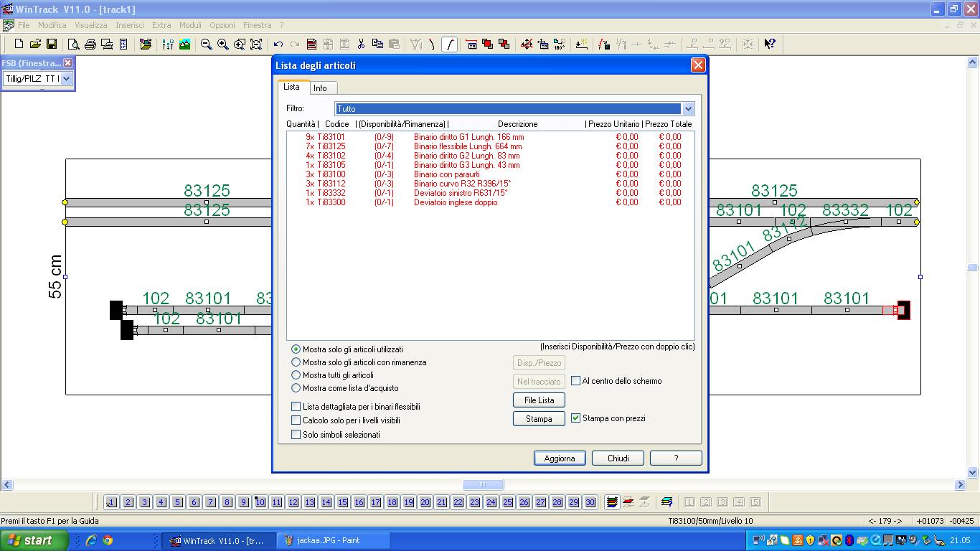Select level 30 in the level bar
This screenshot has height=551, width=980.
point(590,502)
